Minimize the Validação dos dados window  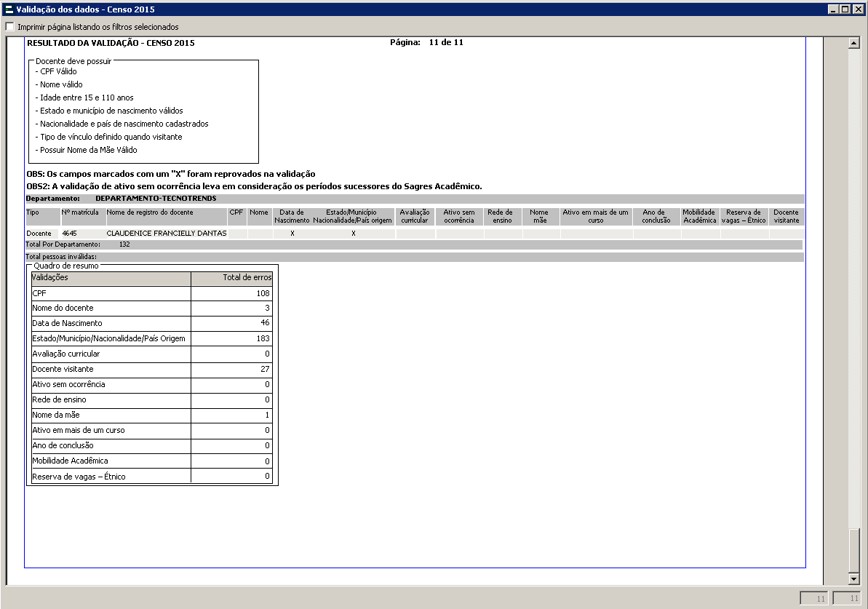click(832, 9)
